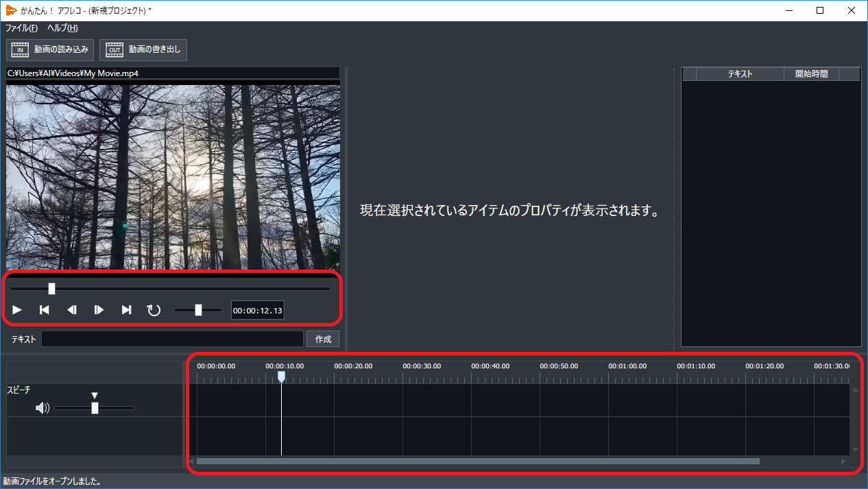Click the timeline scroll down arrow

854,450
